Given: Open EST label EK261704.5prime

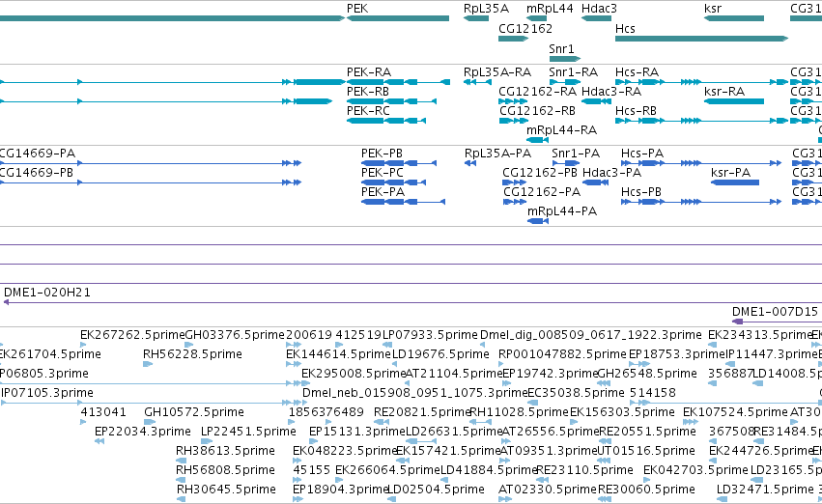Looking at the screenshot, I should click(50, 354).
